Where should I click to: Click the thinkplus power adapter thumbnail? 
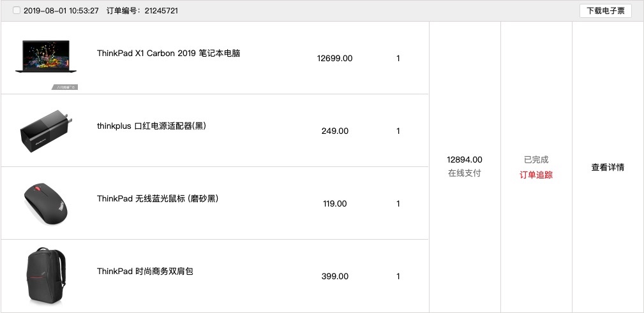[x=46, y=131]
